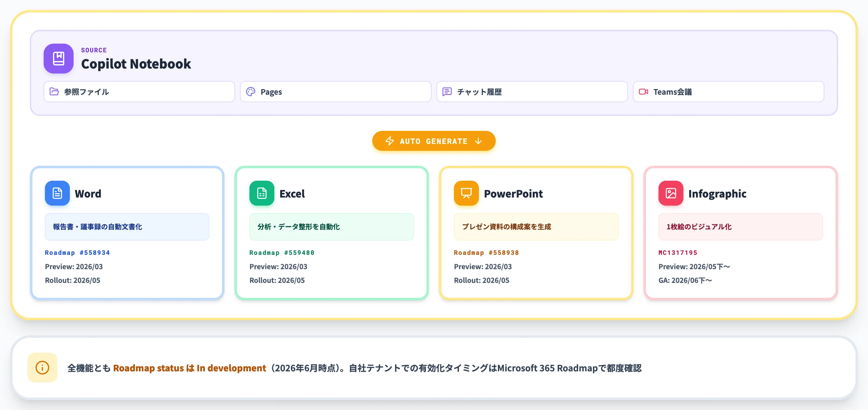Image resolution: width=868 pixels, height=410 pixels.
Task: Click the Copilot Notebook title
Action: 136,64
